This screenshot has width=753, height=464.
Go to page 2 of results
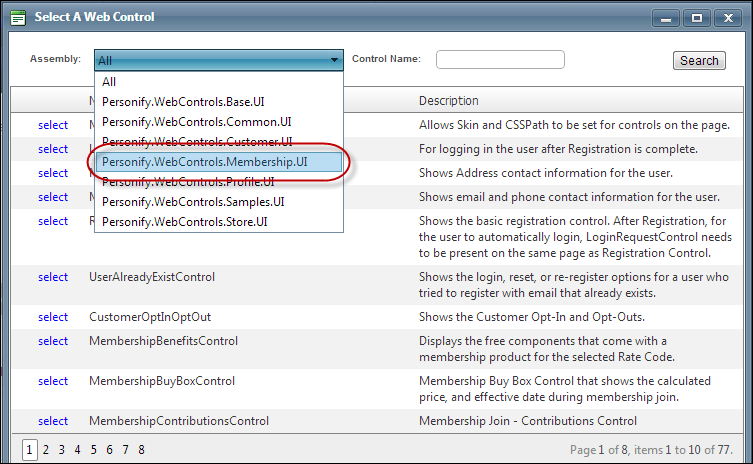point(46,450)
